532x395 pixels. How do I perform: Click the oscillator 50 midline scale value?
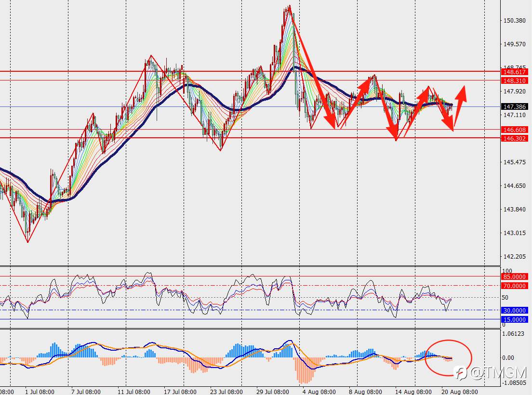tap(505, 298)
